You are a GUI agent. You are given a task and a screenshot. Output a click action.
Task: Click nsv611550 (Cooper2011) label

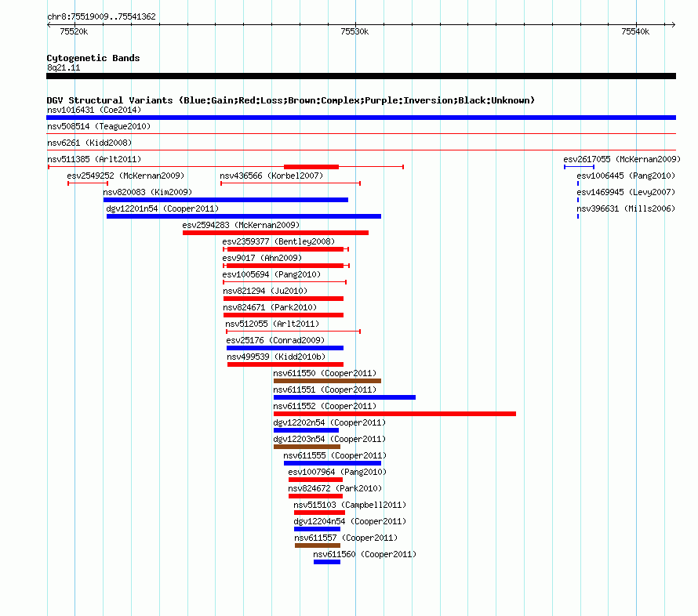click(x=325, y=373)
